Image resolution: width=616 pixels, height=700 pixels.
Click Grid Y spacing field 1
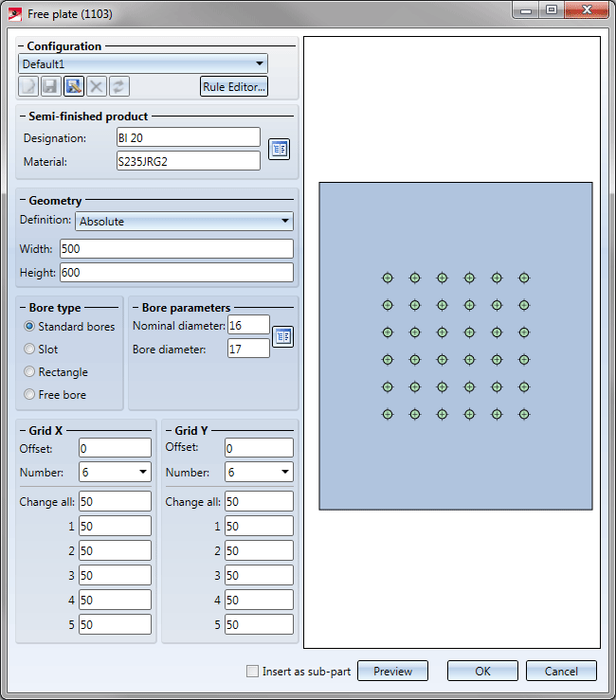click(x=259, y=526)
